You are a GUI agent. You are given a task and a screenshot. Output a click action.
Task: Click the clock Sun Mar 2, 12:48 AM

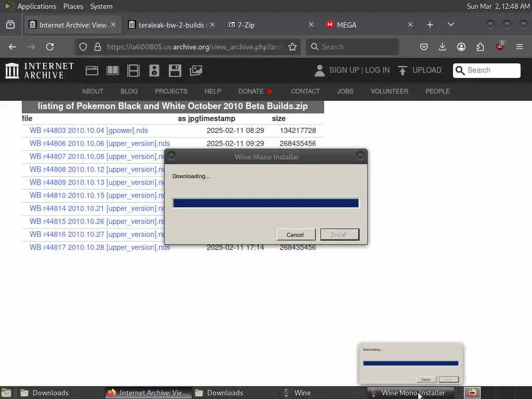(498, 6)
